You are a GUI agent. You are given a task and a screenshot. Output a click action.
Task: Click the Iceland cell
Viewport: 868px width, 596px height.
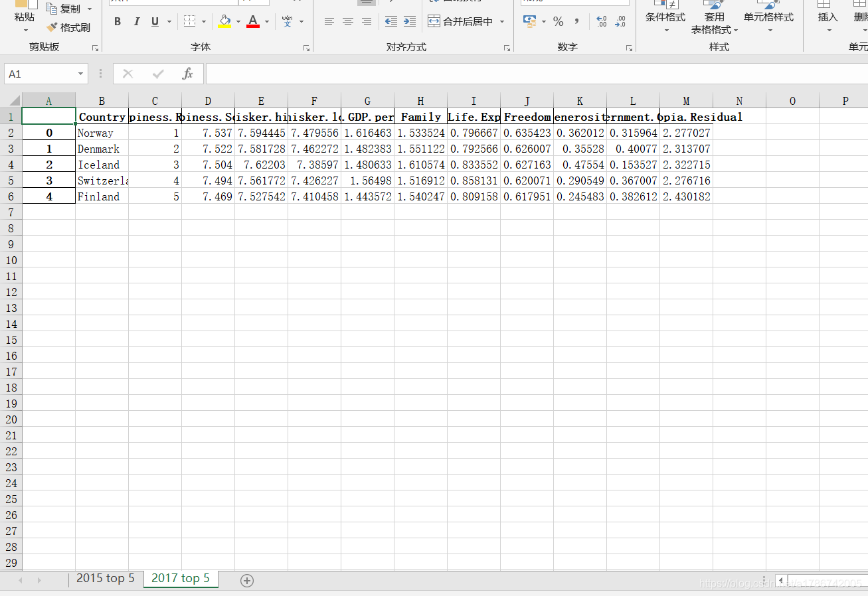[x=102, y=165]
